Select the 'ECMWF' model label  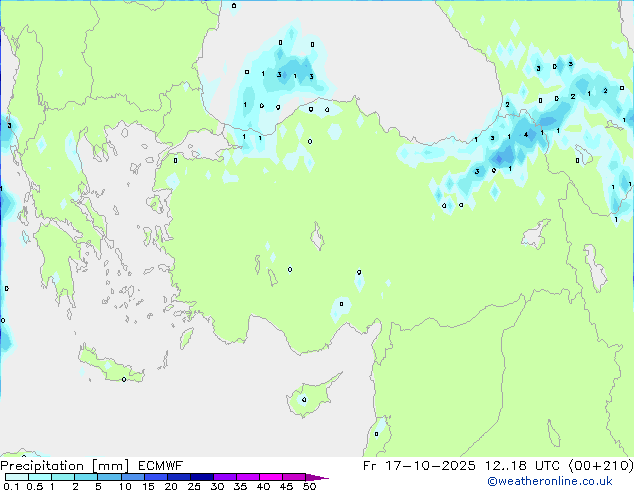[160, 466]
